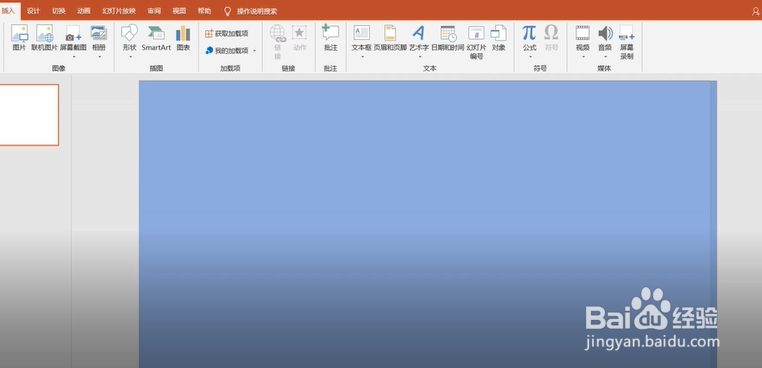
Task: Expand the Screenshot (屏幕截图) dropdown arrow
Action: 73,56
